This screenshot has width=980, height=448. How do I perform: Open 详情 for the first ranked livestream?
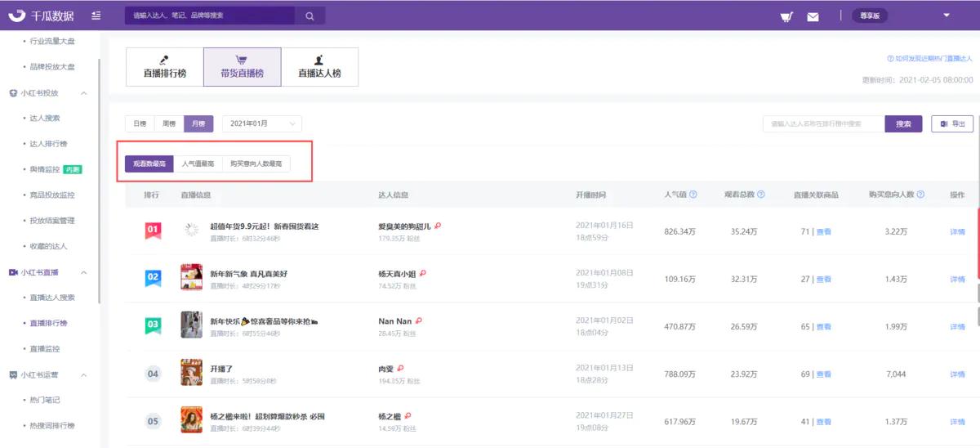pyautogui.click(x=957, y=231)
